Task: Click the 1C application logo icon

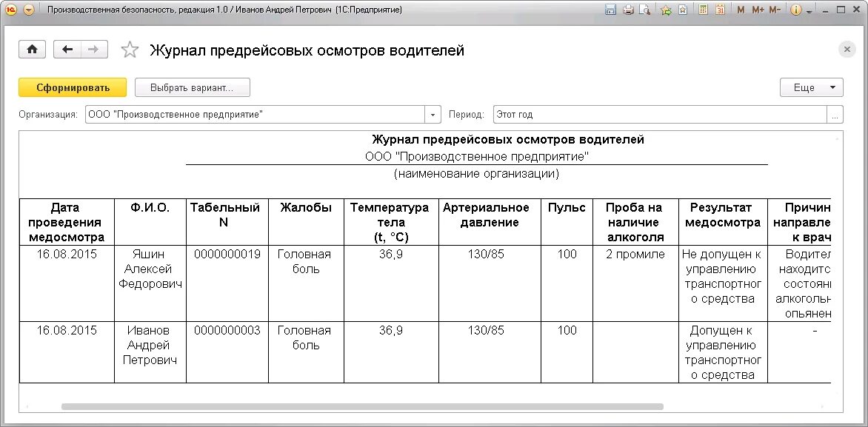Action: click(x=12, y=10)
